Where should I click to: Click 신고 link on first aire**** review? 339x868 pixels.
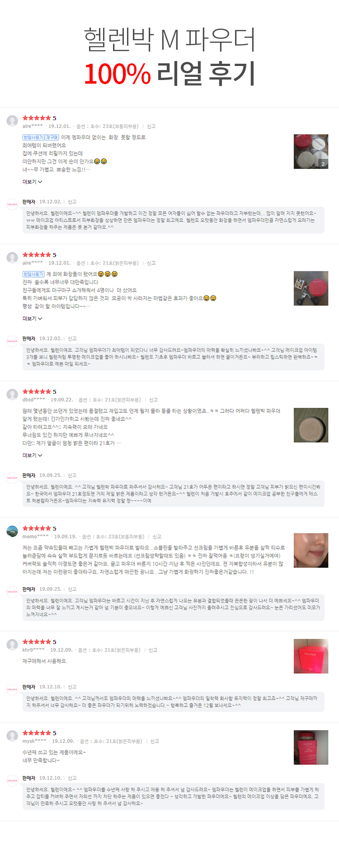151,126
